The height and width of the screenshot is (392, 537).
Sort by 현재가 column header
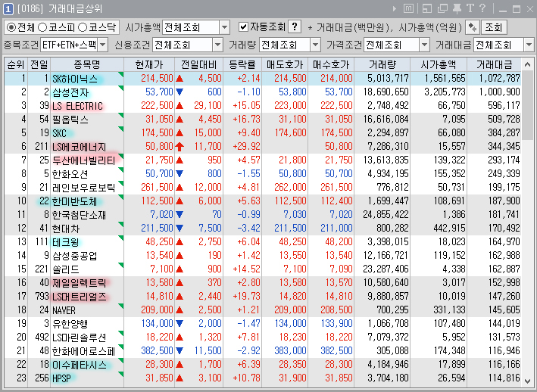(149, 64)
